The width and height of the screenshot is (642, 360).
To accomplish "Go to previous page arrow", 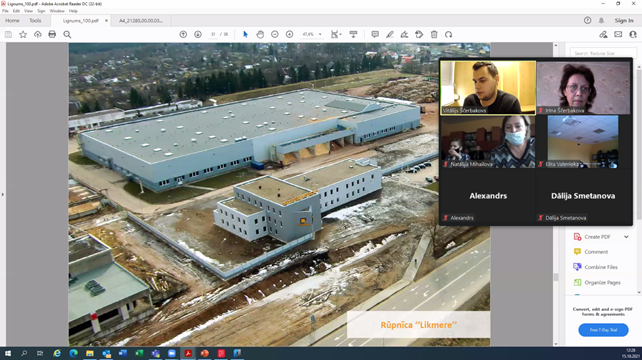I will tap(183, 34).
